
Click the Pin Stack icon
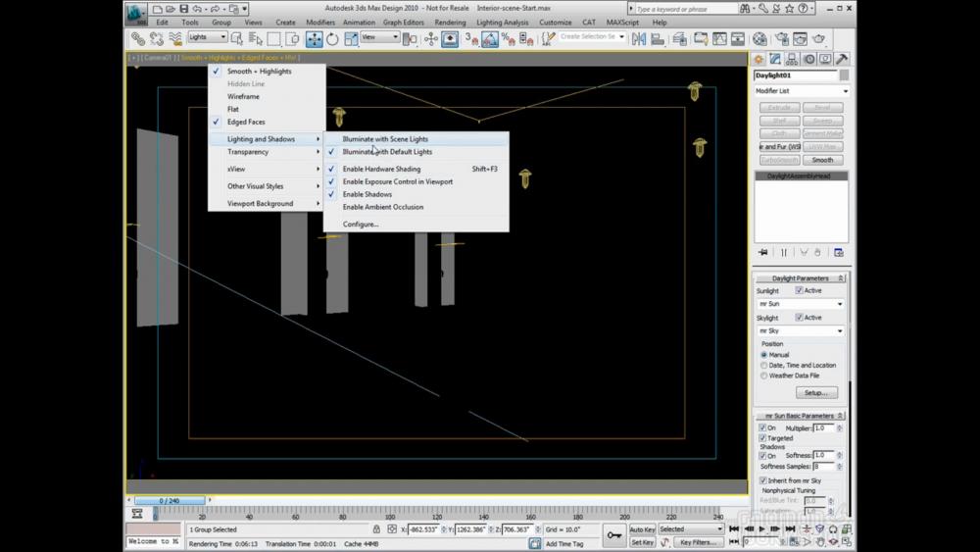[763, 252]
